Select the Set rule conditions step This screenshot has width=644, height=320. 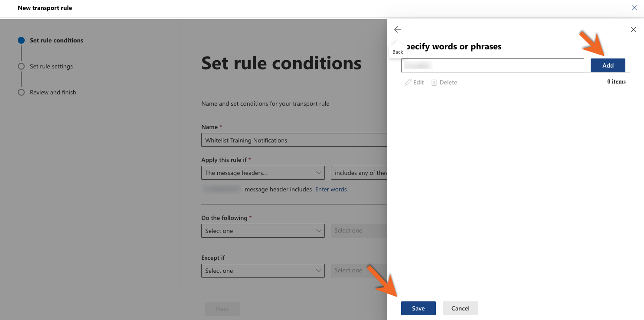pos(56,40)
